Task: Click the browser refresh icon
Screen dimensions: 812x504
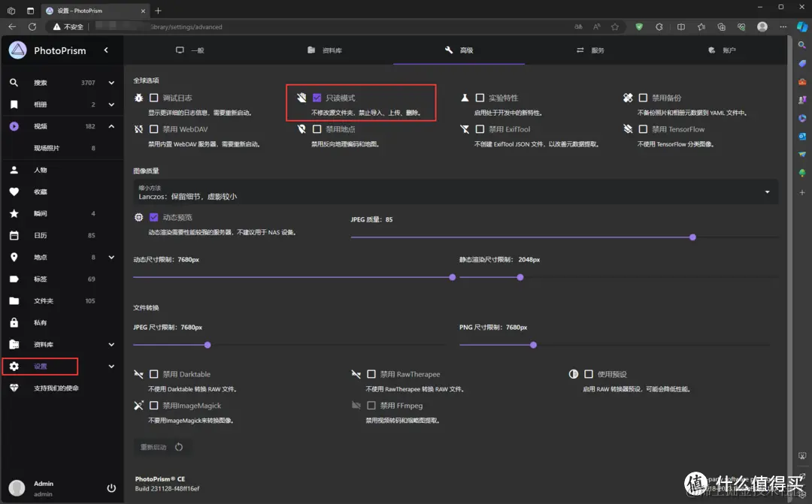Action: pos(32,26)
